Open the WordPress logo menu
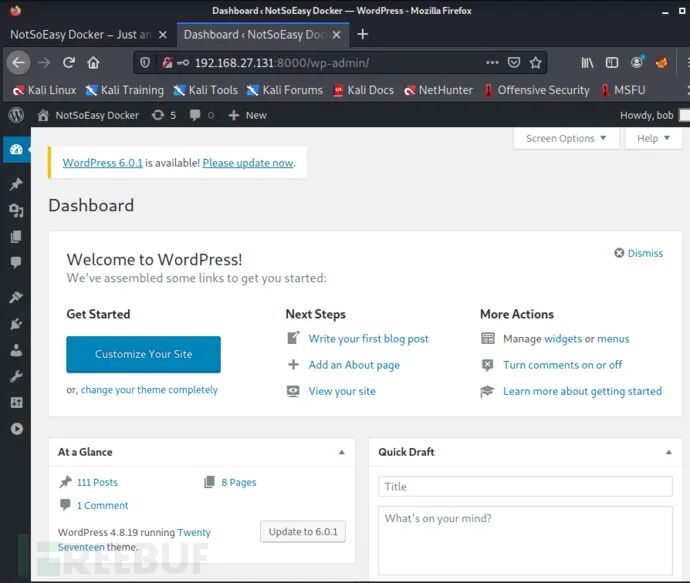The width and height of the screenshot is (690, 583). (16, 115)
